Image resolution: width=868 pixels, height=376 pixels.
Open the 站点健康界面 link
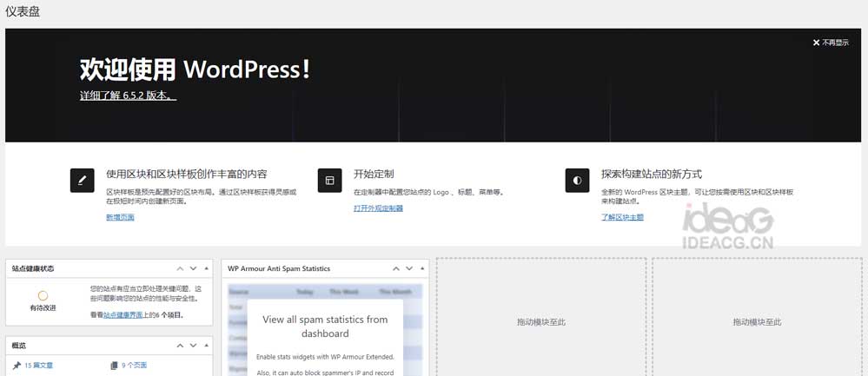123,315
